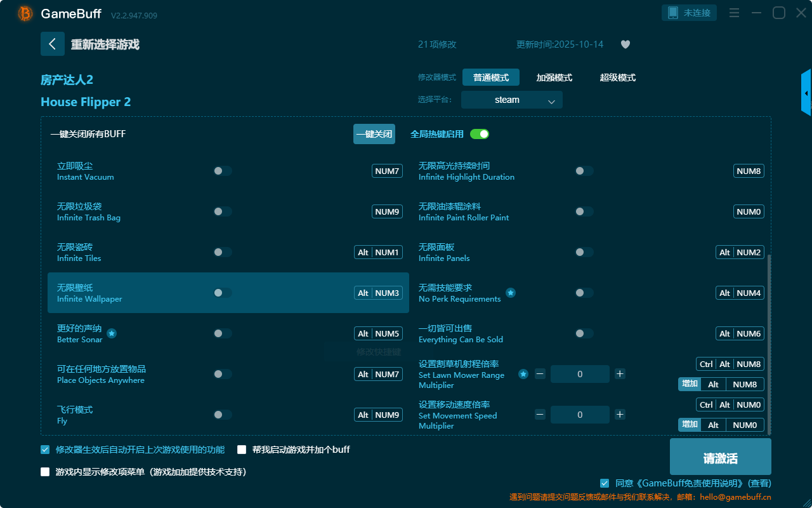Click the star badge beside No Perk Requirements
812x508 pixels.
point(511,293)
